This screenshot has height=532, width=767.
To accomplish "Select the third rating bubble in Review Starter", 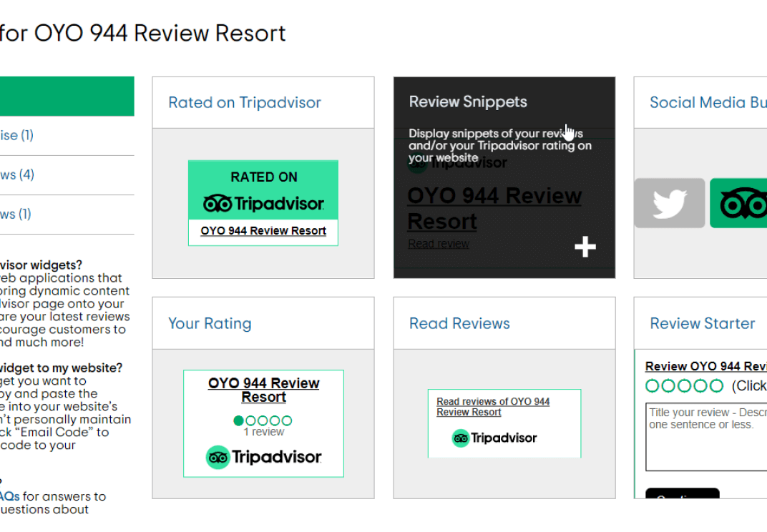I will 683,385.
